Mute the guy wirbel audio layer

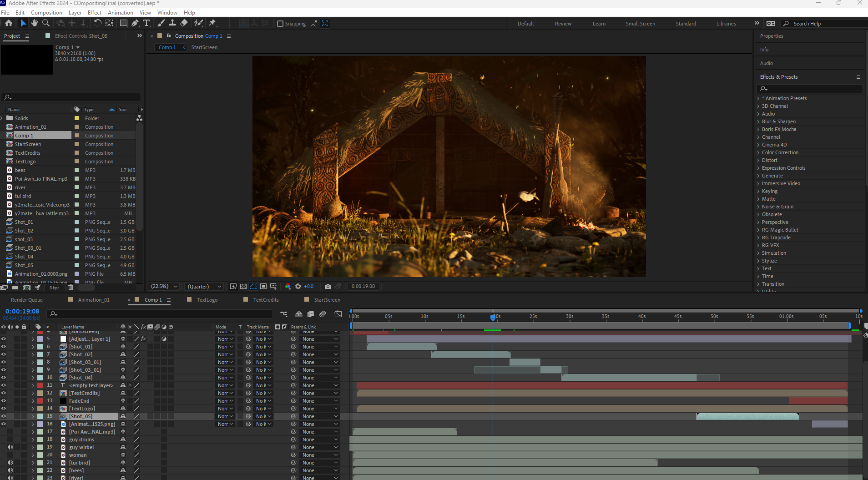click(10, 447)
